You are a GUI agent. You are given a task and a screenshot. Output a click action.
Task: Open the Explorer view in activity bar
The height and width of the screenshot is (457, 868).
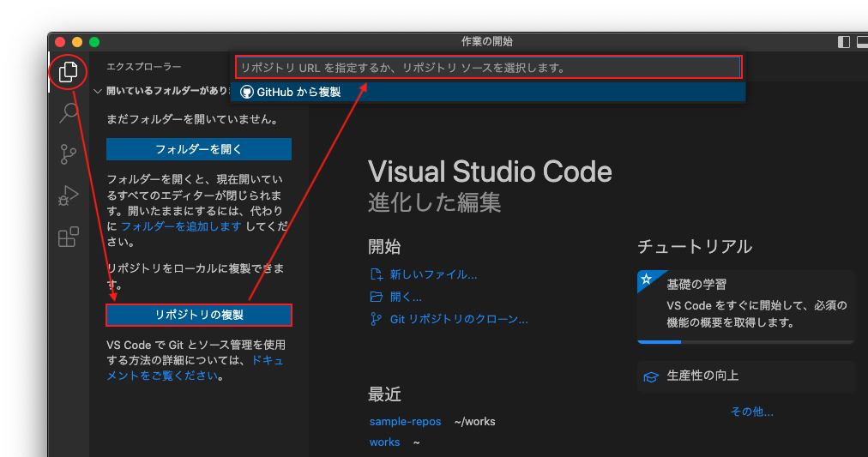[x=68, y=71]
